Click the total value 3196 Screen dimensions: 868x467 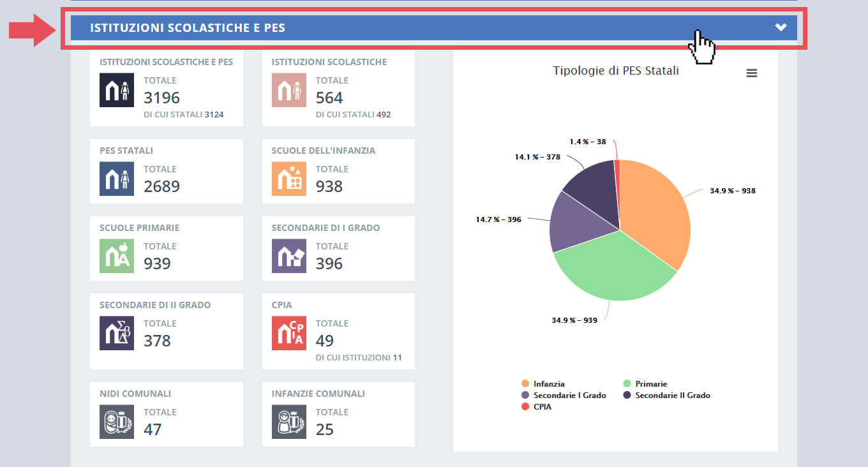[x=161, y=98]
